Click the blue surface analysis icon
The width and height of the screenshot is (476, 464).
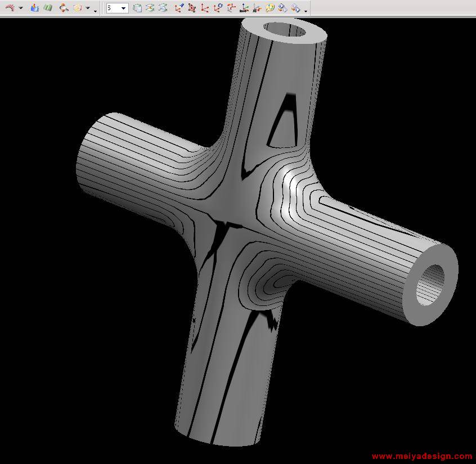point(35,8)
